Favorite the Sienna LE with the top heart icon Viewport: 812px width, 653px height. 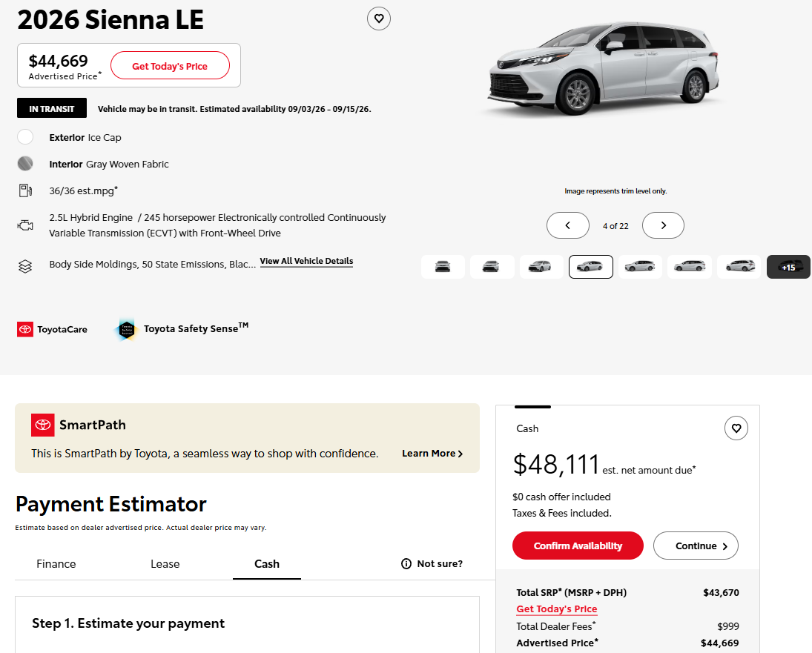(x=378, y=19)
